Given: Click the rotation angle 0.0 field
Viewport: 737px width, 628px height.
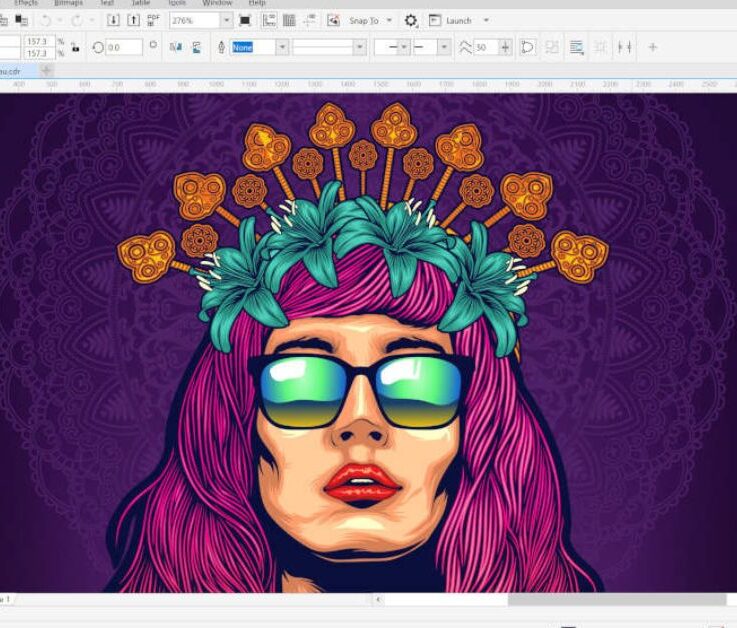Looking at the screenshot, I should pyautogui.click(x=124, y=47).
